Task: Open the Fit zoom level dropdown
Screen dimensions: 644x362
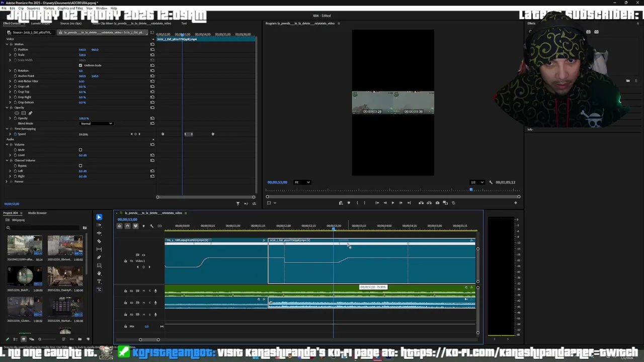Action: (x=302, y=182)
